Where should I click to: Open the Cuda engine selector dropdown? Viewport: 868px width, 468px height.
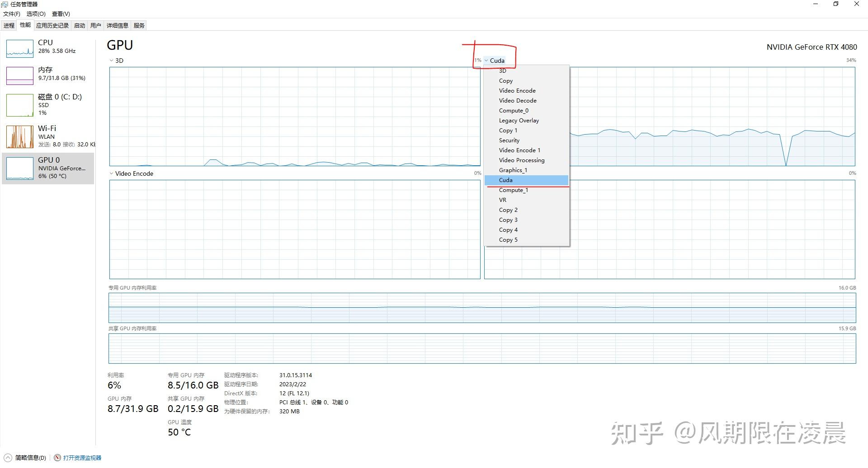(x=496, y=60)
